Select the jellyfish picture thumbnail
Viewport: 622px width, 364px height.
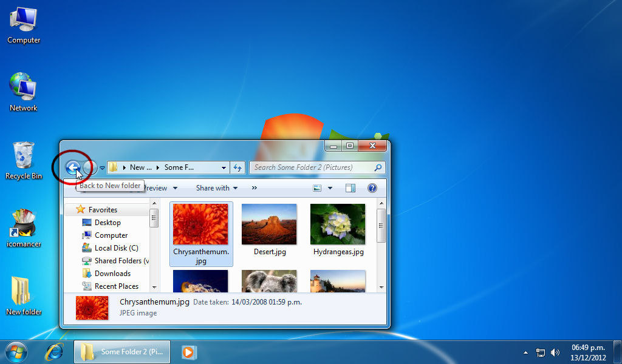(200, 281)
